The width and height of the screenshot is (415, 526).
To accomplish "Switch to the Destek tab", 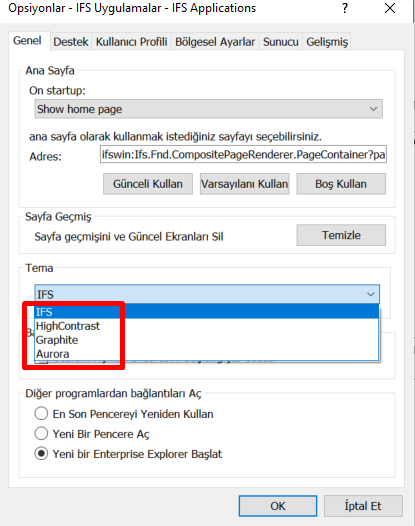I will (x=71, y=42).
